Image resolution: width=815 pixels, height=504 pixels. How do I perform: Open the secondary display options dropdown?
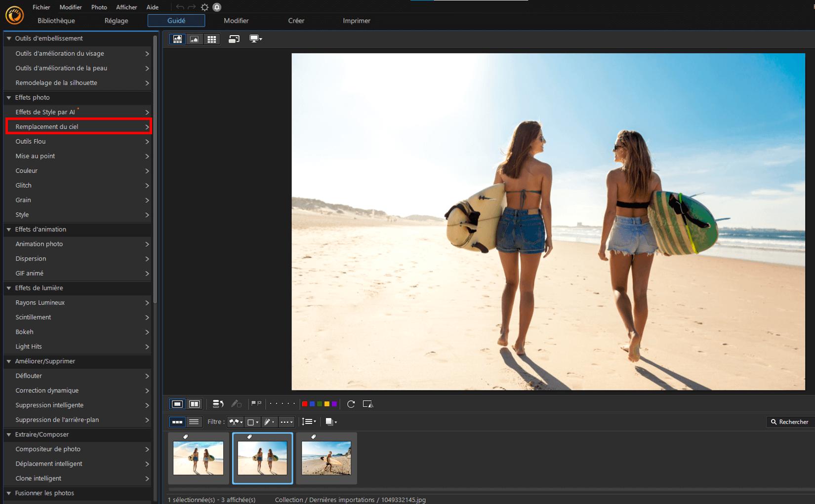[x=255, y=39]
